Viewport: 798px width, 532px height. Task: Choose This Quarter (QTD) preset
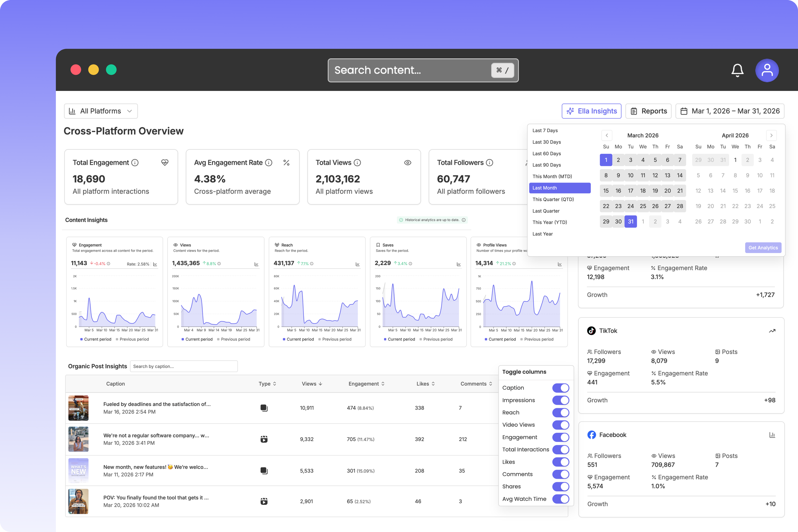tap(553, 199)
